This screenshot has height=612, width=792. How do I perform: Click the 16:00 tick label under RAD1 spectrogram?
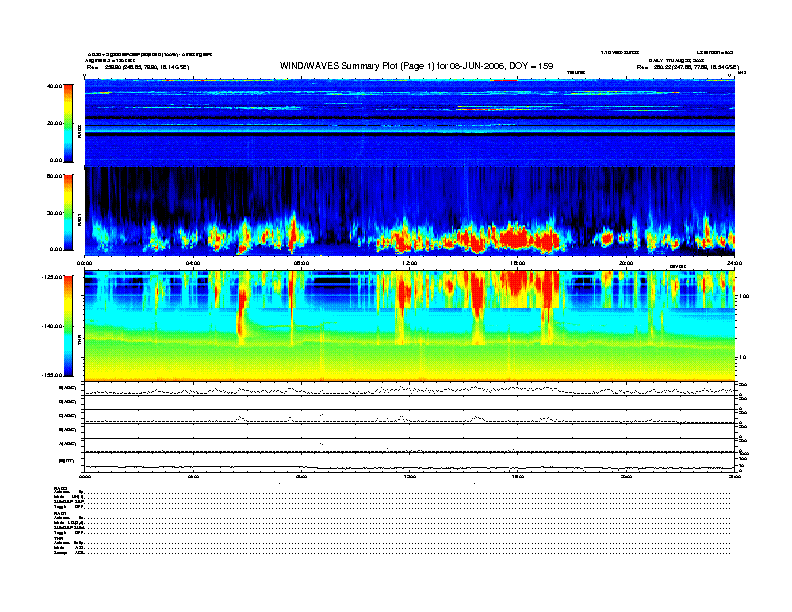pyautogui.click(x=517, y=263)
